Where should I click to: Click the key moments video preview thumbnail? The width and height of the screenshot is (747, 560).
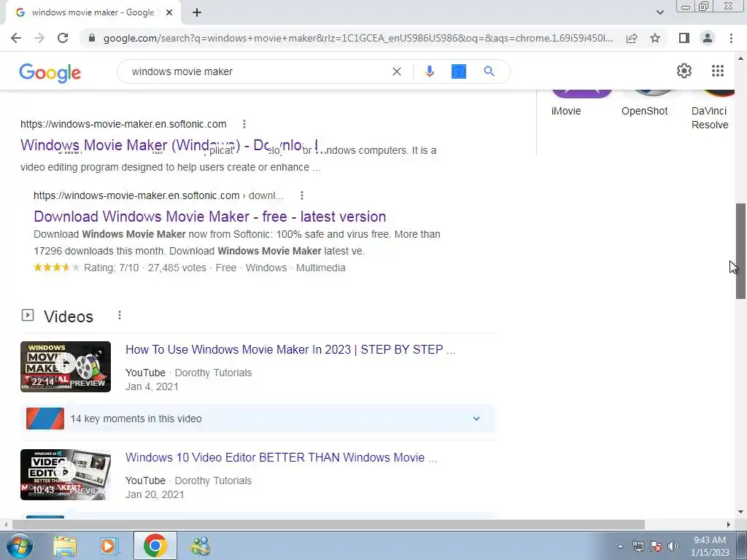click(x=45, y=419)
